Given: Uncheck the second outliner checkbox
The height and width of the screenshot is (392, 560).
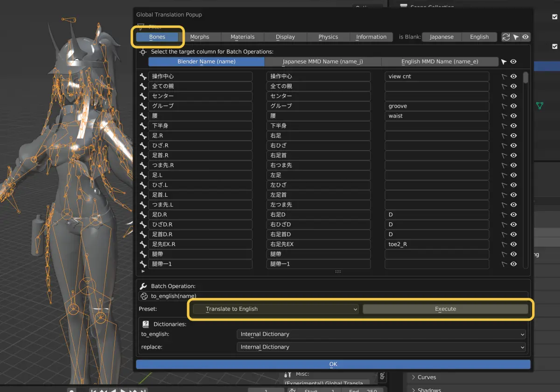Looking at the screenshot, I should pyautogui.click(x=555, y=47).
